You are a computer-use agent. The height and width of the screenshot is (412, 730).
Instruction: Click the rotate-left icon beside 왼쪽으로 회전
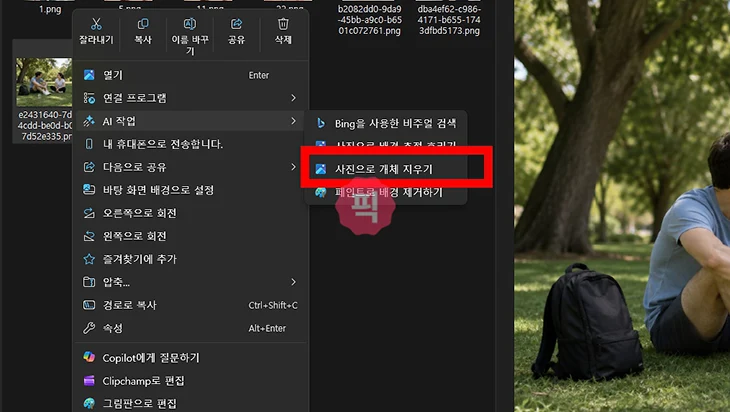(x=89, y=236)
